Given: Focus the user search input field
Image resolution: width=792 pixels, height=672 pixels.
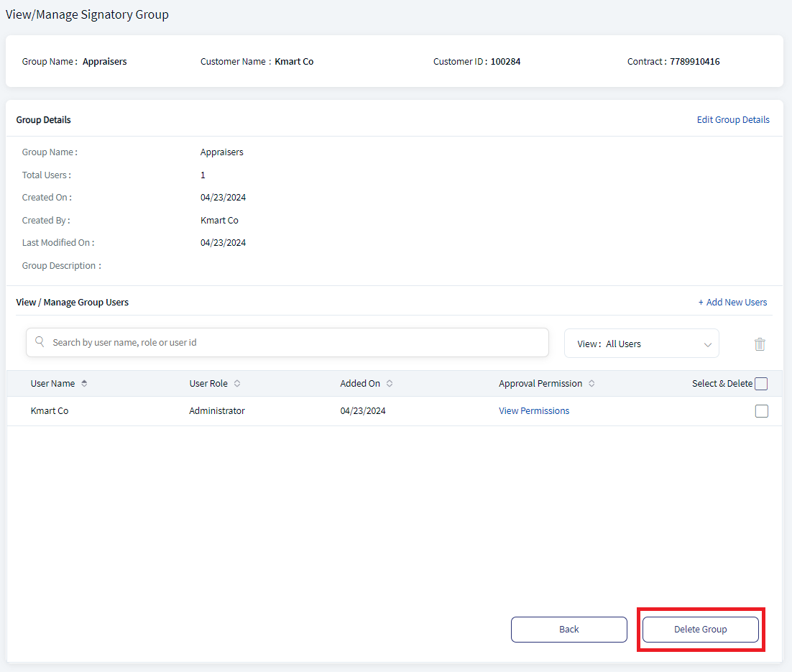Looking at the screenshot, I should pos(287,343).
